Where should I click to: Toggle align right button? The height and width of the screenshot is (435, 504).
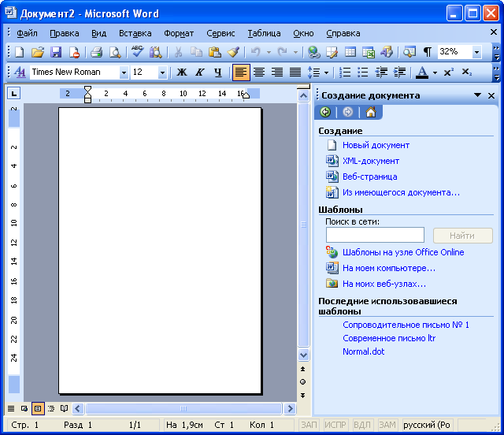click(277, 72)
